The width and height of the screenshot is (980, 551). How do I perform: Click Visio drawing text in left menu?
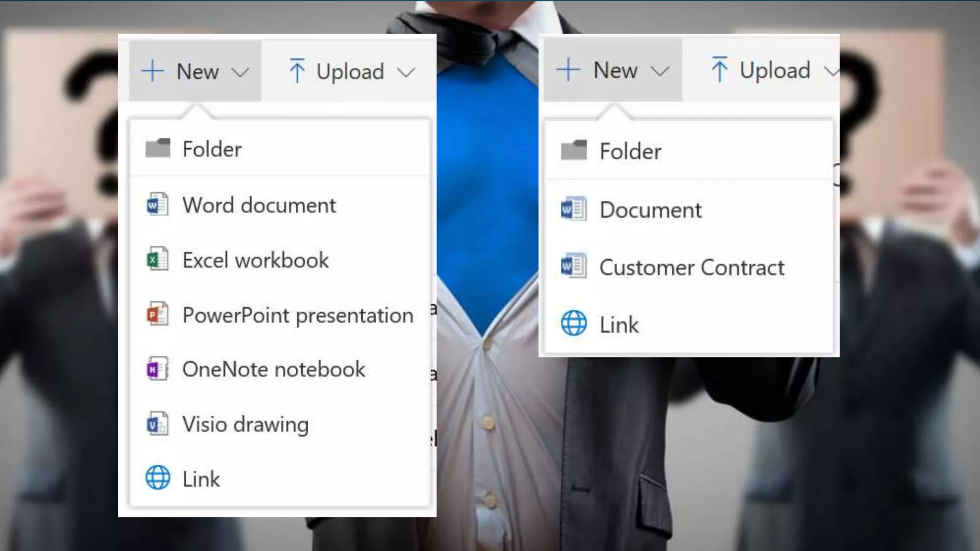[x=245, y=424]
